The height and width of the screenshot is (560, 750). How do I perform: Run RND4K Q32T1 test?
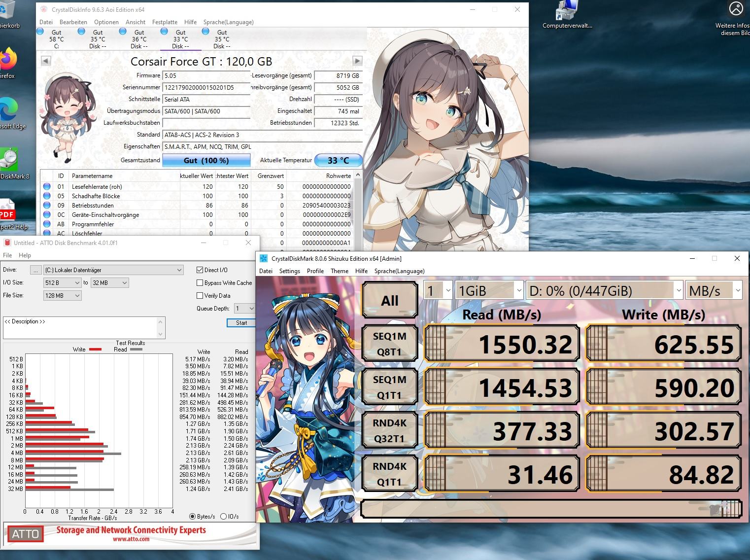[389, 430]
